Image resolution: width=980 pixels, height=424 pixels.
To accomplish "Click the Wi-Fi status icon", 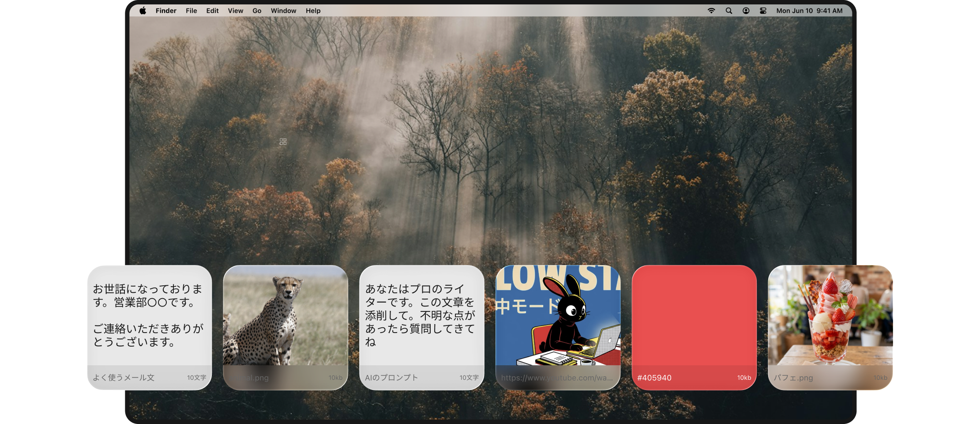I will pyautogui.click(x=711, y=11).
